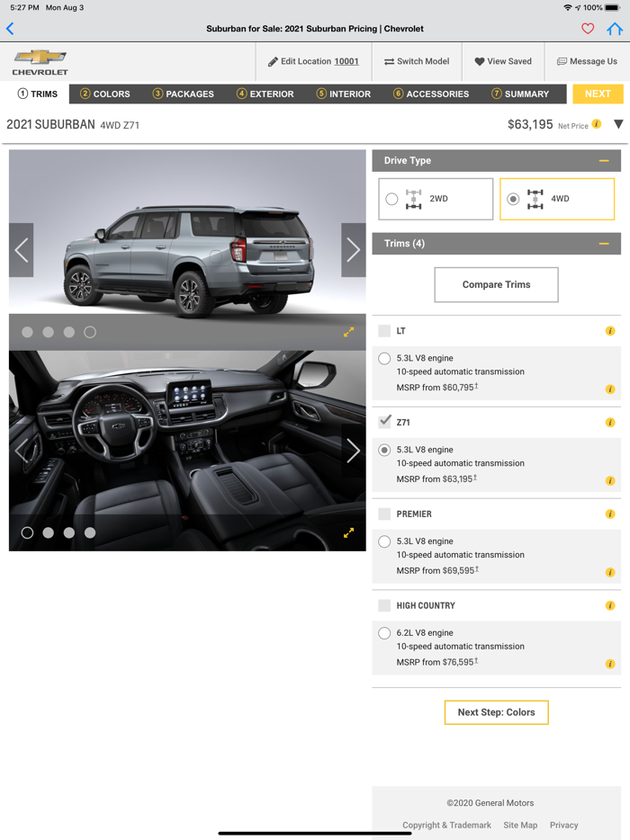The width and height of the screenshot is (630, 840).
Task: Select Z71 5.3L V8 engine radio
Action: point(384,450)
